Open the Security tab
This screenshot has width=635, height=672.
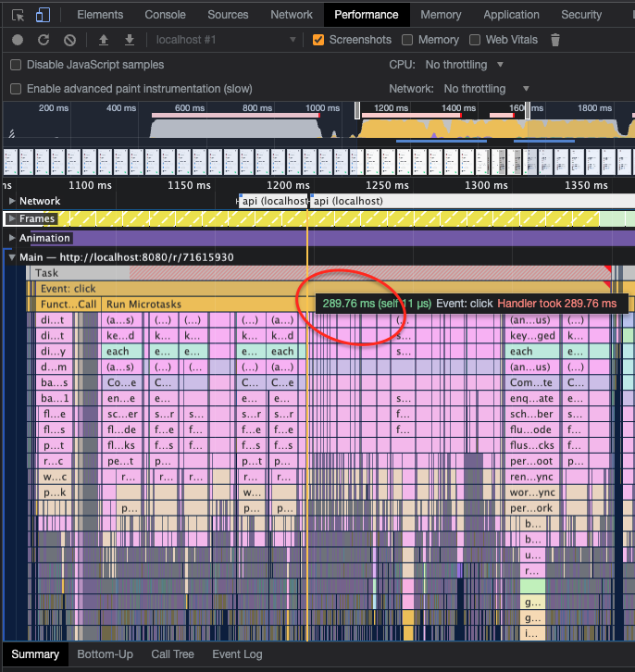coord(581,15)
